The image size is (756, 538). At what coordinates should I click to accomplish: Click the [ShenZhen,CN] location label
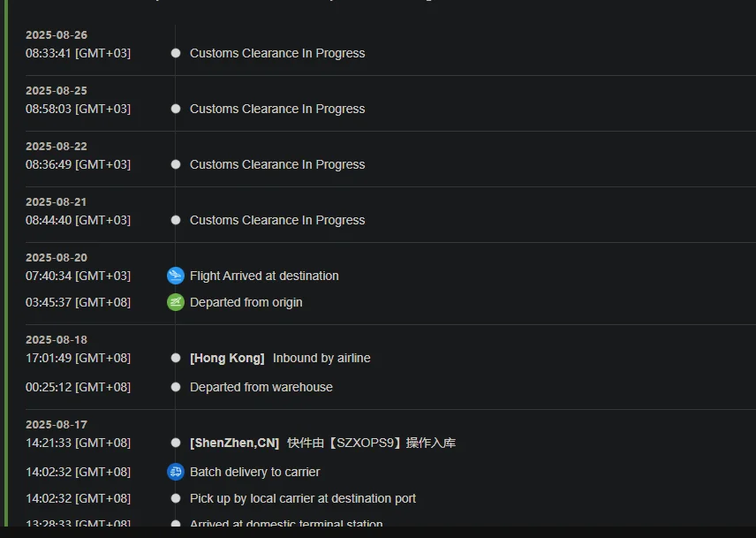click(234, 443)
